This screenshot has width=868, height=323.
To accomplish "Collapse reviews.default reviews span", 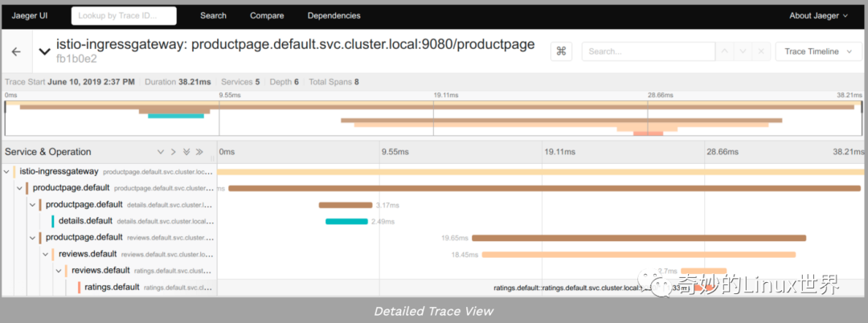I will pos(45,255).
